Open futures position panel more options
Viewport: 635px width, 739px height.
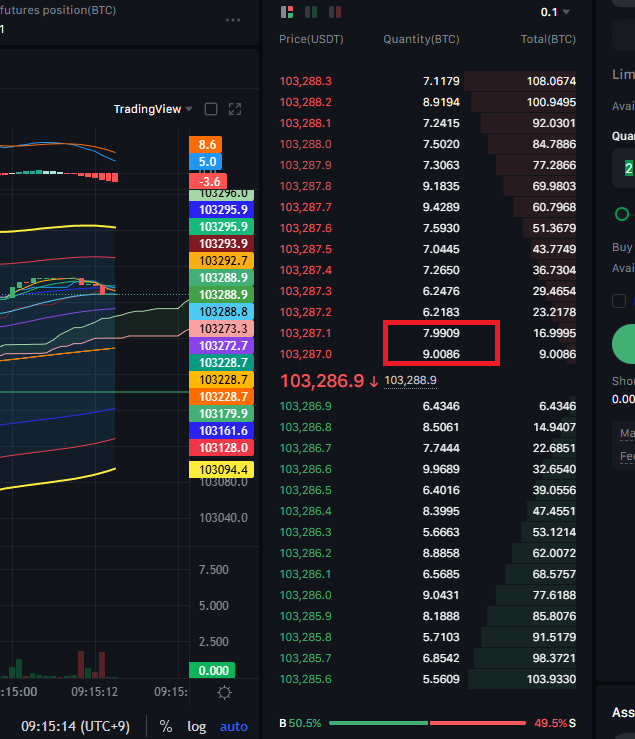(x=233, y=20)
